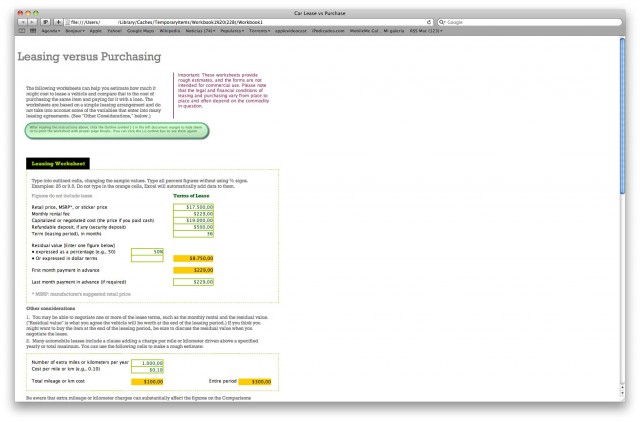
Task: Click the Refundable deposit cell $500.00
Action: pos(193,227)
